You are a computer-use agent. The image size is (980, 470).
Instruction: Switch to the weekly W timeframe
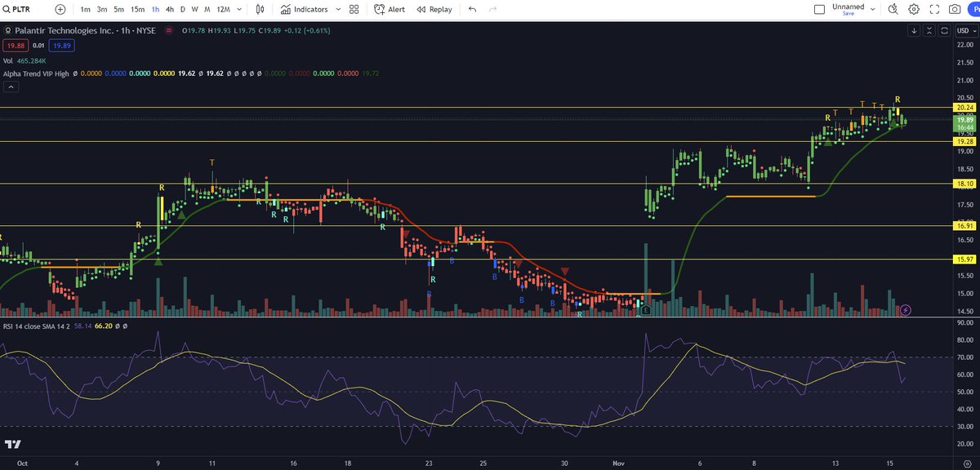(x=195, y=10)
